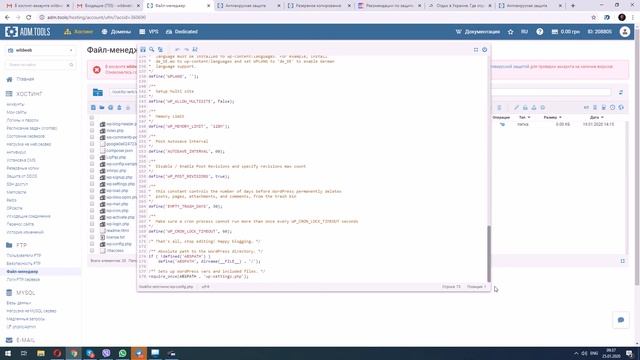
Task: Go to ADM.TOOLS logo home
Action: pos(28,31)
